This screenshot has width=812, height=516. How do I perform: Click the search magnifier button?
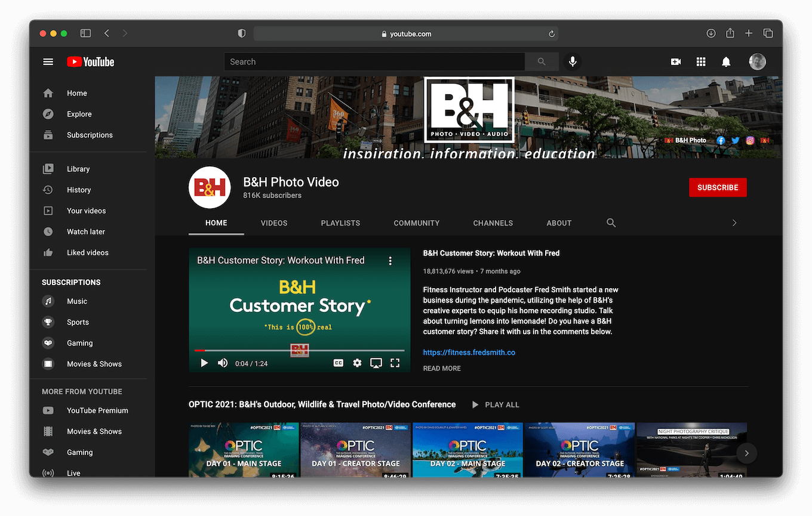tap(542, 61)
